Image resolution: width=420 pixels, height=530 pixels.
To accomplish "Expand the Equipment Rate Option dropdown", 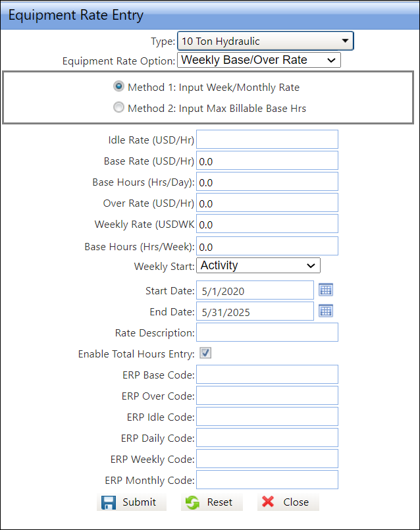I will point(259,61).
